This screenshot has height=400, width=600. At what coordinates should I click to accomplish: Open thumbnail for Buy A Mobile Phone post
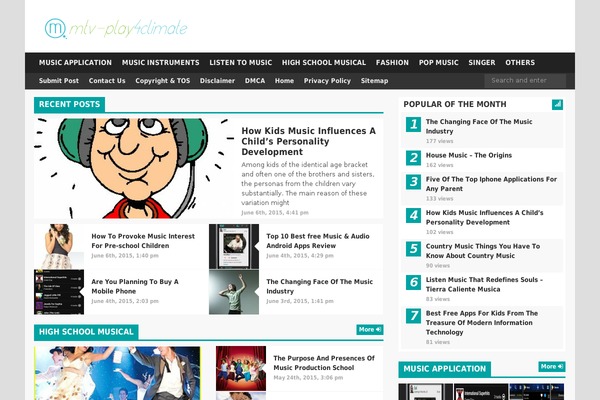tap(59, 292)
